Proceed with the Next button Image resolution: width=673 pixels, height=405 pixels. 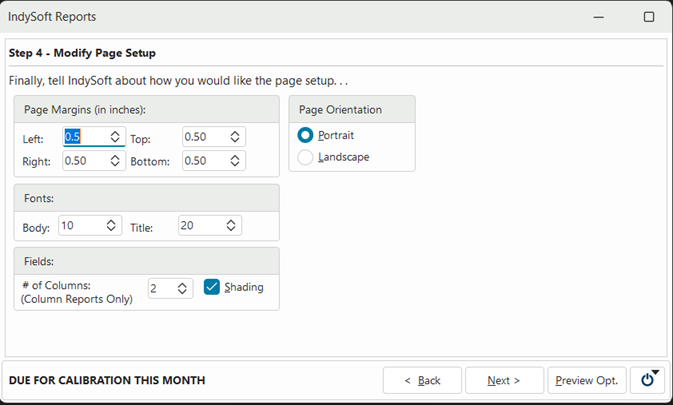coord(504,380)
